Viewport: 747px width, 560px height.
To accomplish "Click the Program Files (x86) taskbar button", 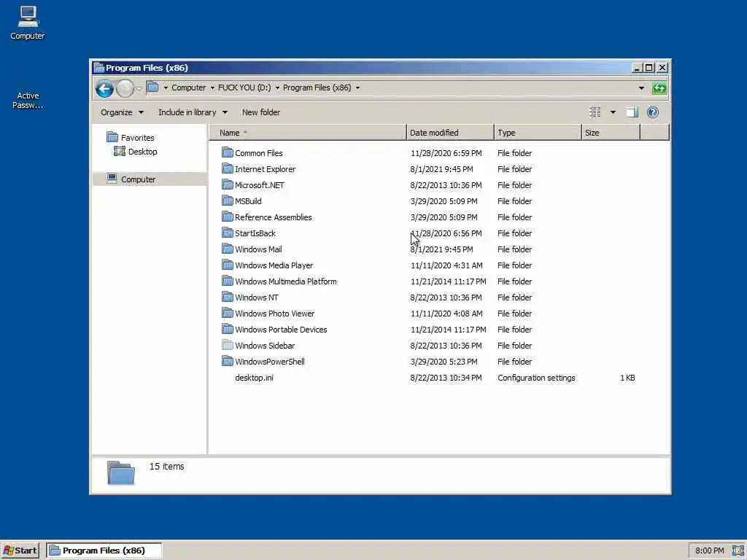I will [x=104, y=551].
